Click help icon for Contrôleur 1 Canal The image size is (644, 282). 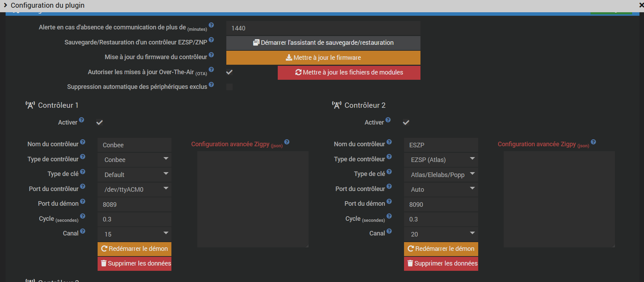pyautogui.click(x=83, y=231)
